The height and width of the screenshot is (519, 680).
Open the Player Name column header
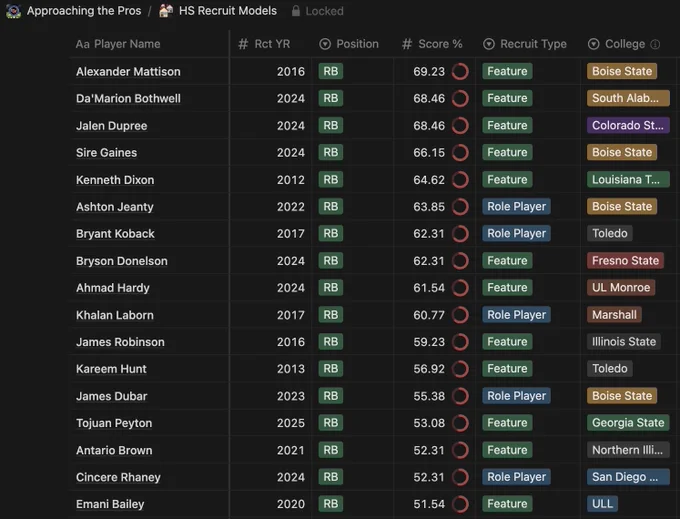(x=118, y=44)
